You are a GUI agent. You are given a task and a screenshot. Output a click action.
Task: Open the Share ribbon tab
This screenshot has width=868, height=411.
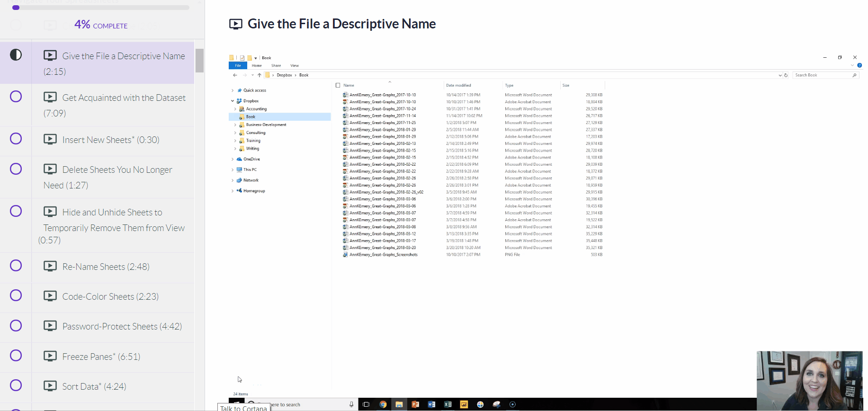coord(276,65)
